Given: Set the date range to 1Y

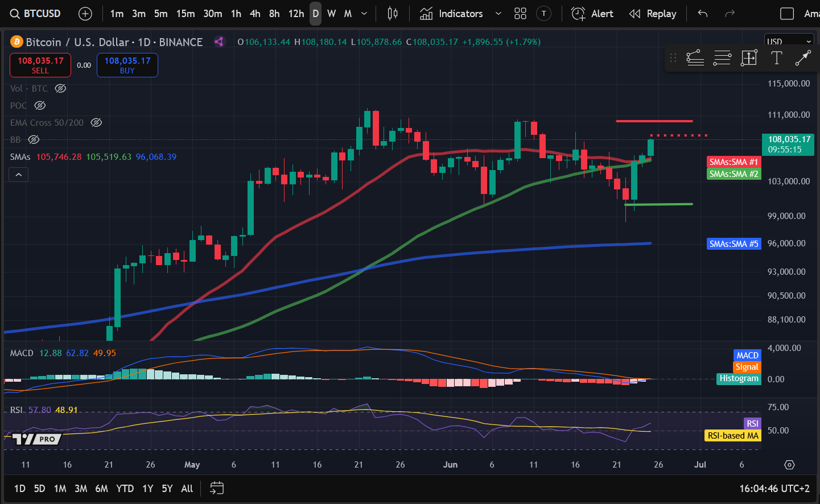Looking at the screenshot, I should click(x=147, y=489).
